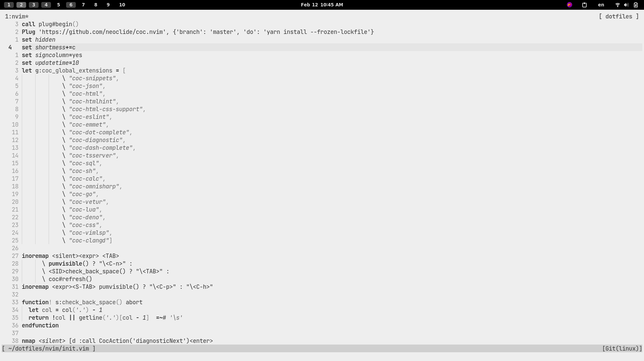Click the coc.nvim GitHub URL in Plug line
Screen dimensions: 644x361
tap(102, 32)
